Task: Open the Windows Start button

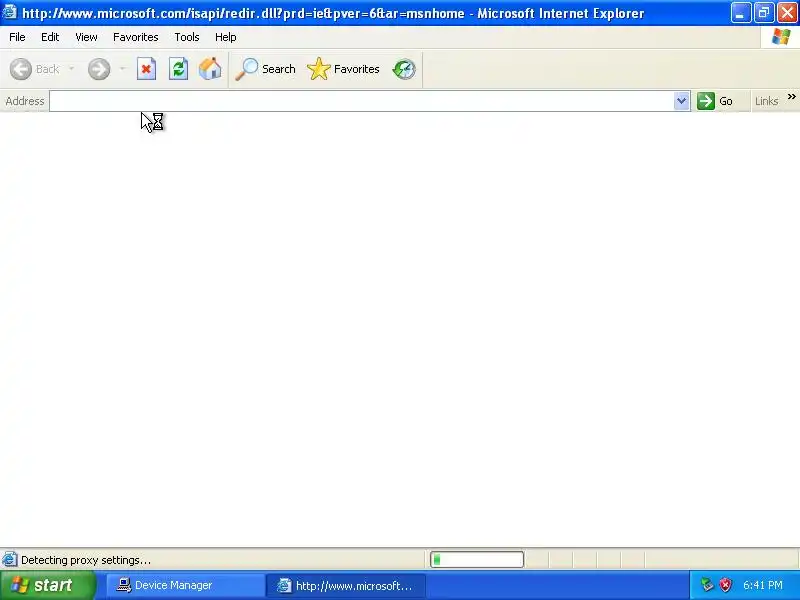Action: 47,585
